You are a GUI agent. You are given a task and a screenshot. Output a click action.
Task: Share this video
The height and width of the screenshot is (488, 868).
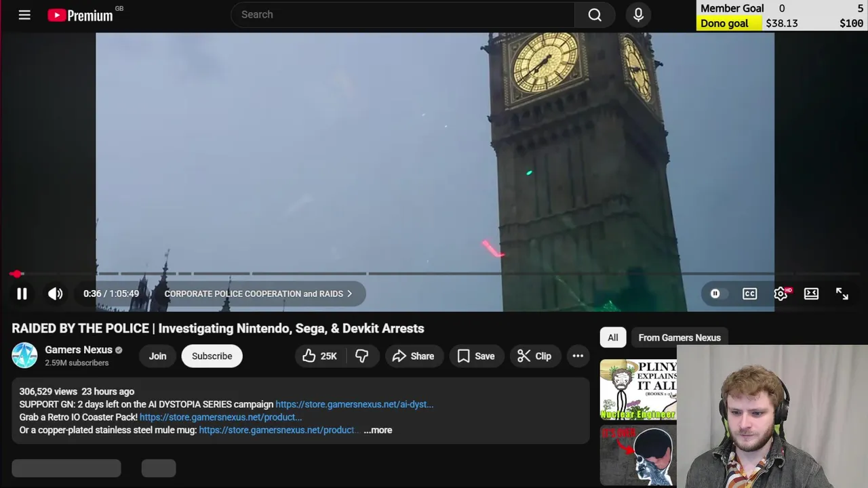point(413,356)
